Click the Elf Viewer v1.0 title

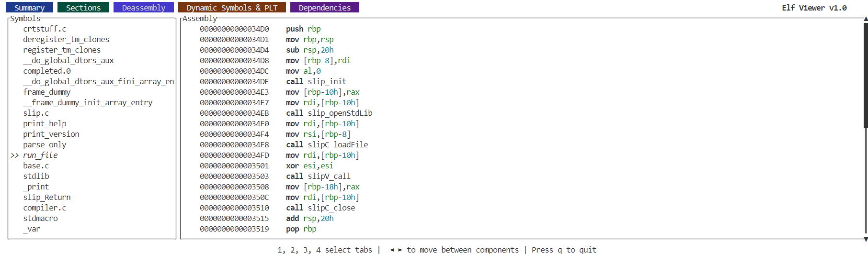814,8
